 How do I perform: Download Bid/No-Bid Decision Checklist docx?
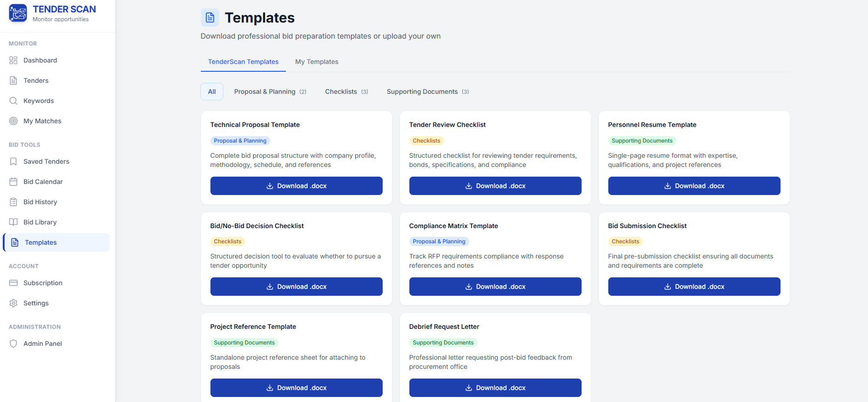pyautogui.click(x=297, y=287)
